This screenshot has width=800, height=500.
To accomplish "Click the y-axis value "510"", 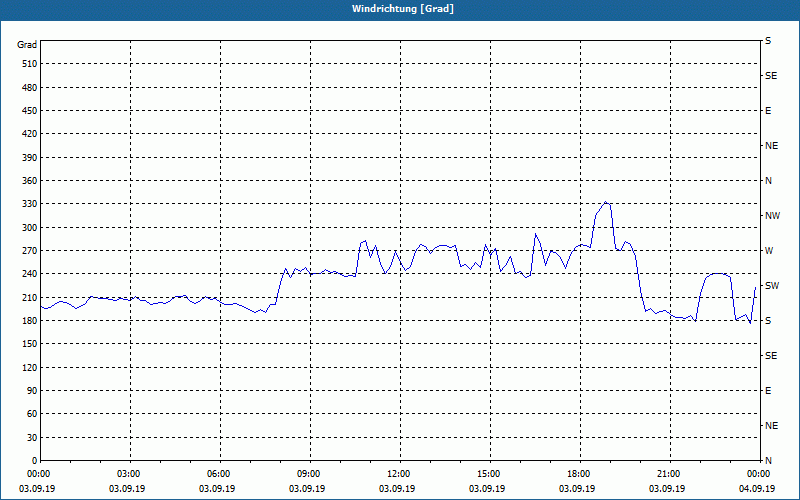I will point(30,64).
